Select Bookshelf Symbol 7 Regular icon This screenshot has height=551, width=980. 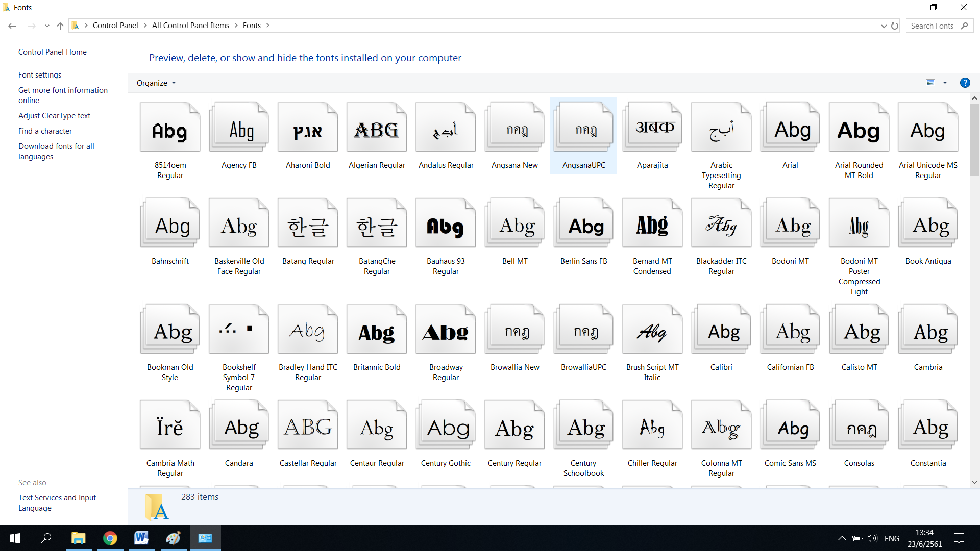tap(239, 329)
